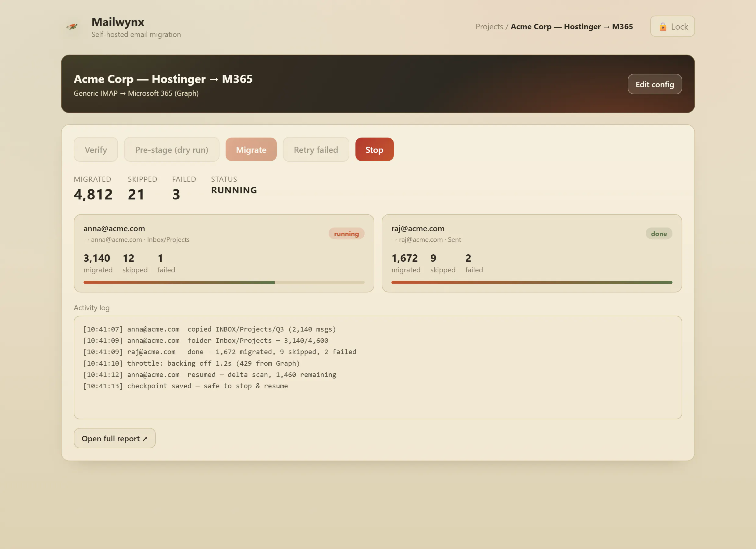Click the total skipped count 21

[136, 195]
